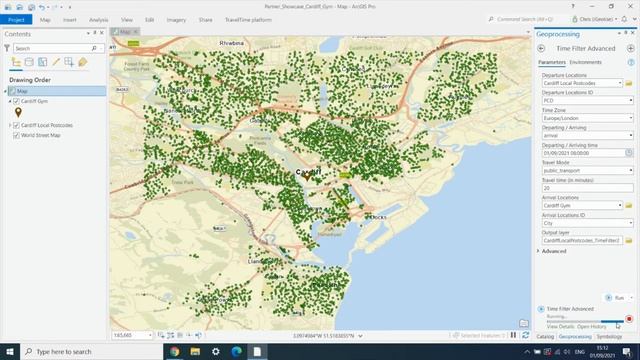Image resolution: width=640 pixels, height=360 pixels.
Task: Browse folder for Output layer
Action: click(x=629, y=241)
